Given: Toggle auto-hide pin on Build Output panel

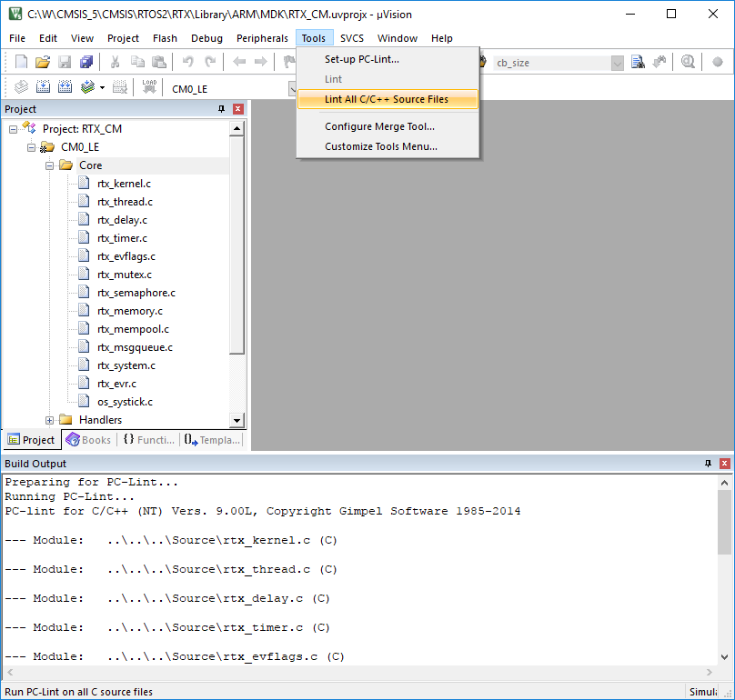Looking at the screenshot, I should pos(708,464).
